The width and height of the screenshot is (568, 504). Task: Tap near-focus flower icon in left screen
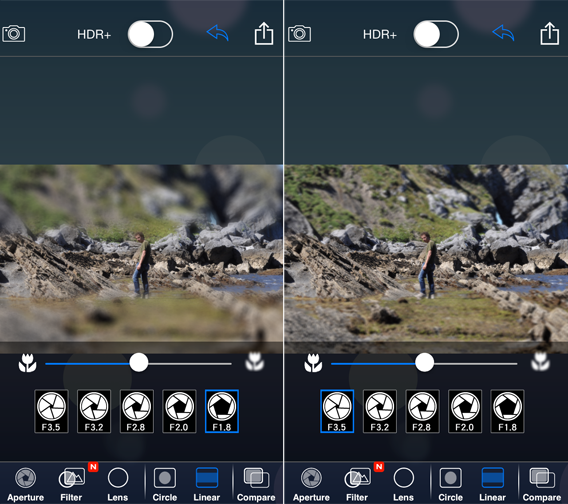pos(28,363)
